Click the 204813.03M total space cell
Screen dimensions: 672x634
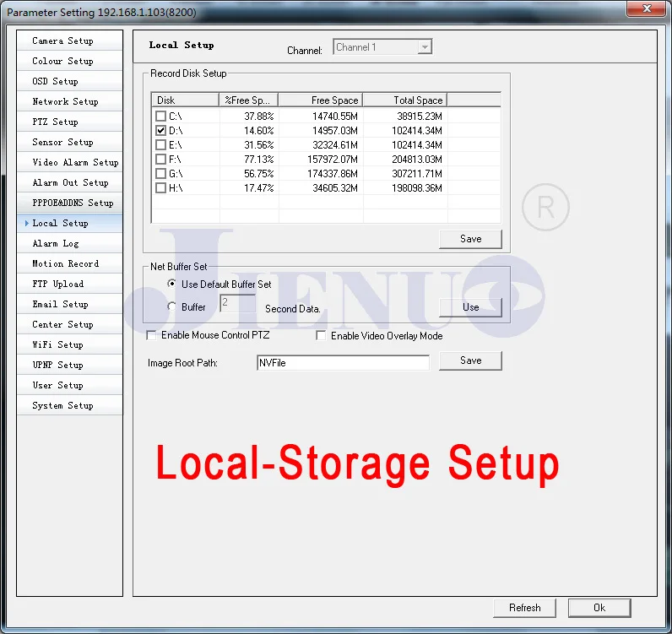(416, 159)
